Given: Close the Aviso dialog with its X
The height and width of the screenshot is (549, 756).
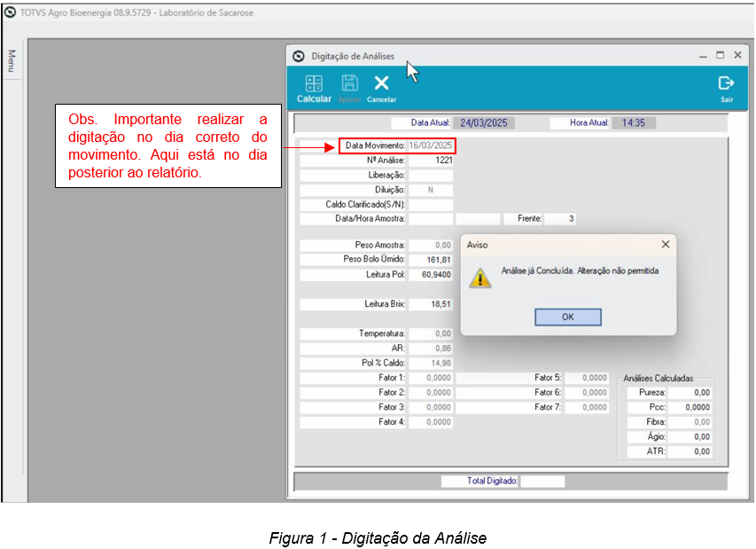Looking at the screenshot, I should click(x=666, y=245).
